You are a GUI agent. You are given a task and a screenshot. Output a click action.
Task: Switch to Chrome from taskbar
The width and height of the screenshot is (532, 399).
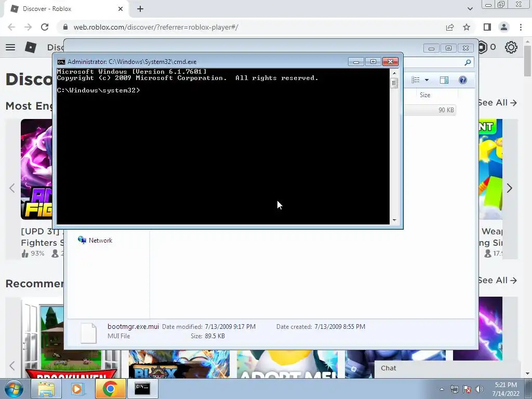click(110, 389)
